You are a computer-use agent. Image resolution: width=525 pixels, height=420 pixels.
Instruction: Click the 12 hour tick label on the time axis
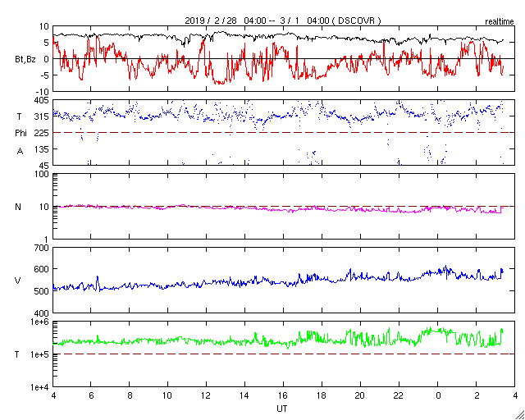[206, 396]
